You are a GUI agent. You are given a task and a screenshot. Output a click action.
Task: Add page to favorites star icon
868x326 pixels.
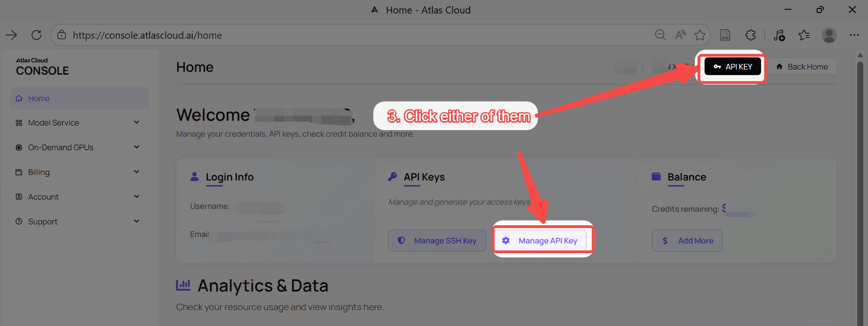click(700, 35)
